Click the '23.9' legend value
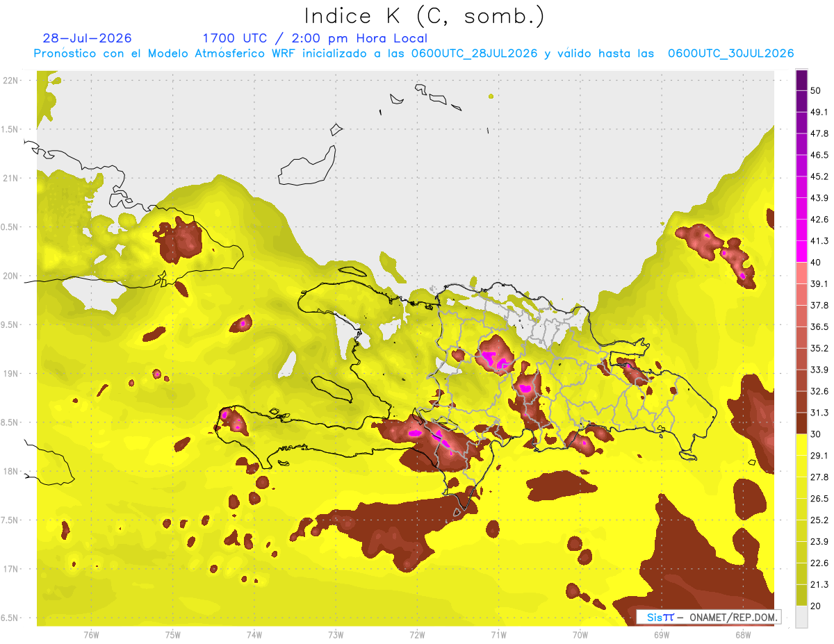Screen dimensions: 834x644 819,542
